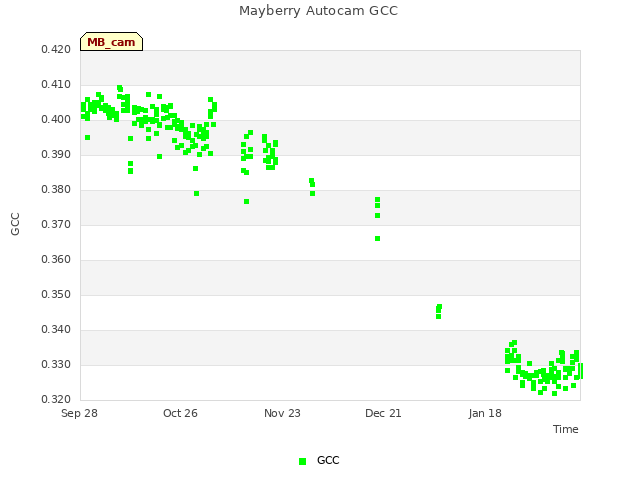The height and width of the screenshot is (480, 640).
Task: Click the 0.370 y-axis value
Action: point(56,224)
